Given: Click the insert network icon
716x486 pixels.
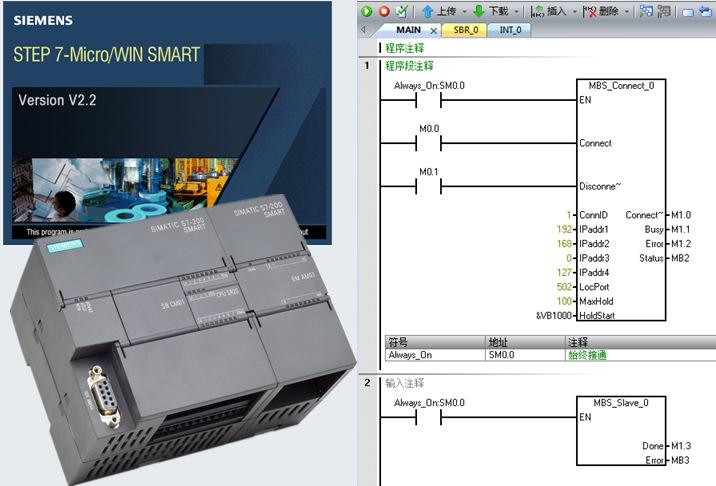Looking at the screenshot, I should click(x=537, y=11).
